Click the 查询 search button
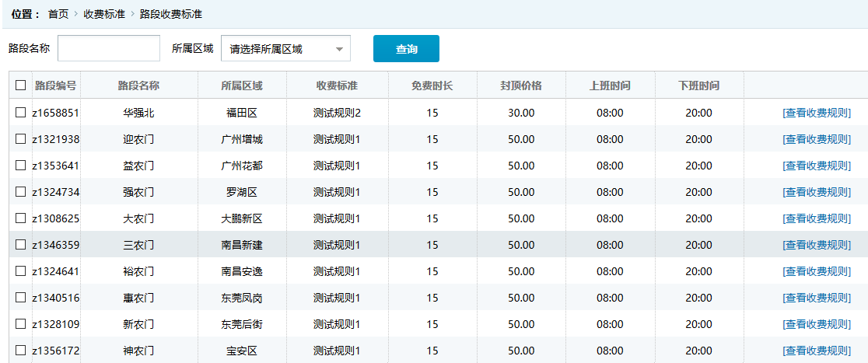 (406, 49)
